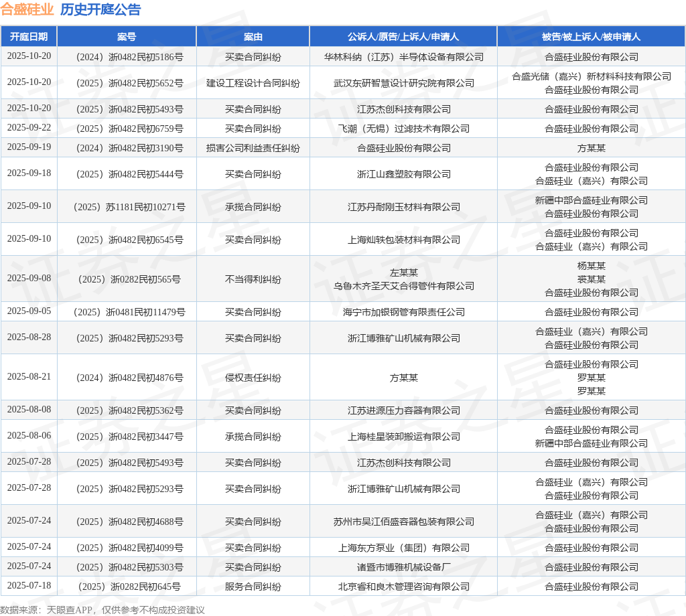Screen dimensions: 686x616
Task: Click plaintiff 诸暨市博雅机械设备厂
Action: click(x=403, y=568)
